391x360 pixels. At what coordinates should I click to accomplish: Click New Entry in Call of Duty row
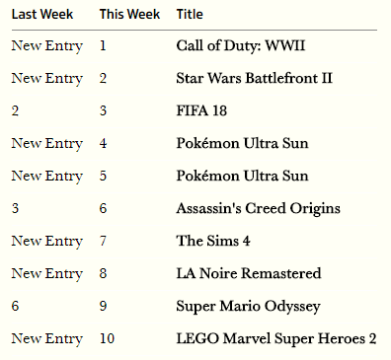point(47,46)
